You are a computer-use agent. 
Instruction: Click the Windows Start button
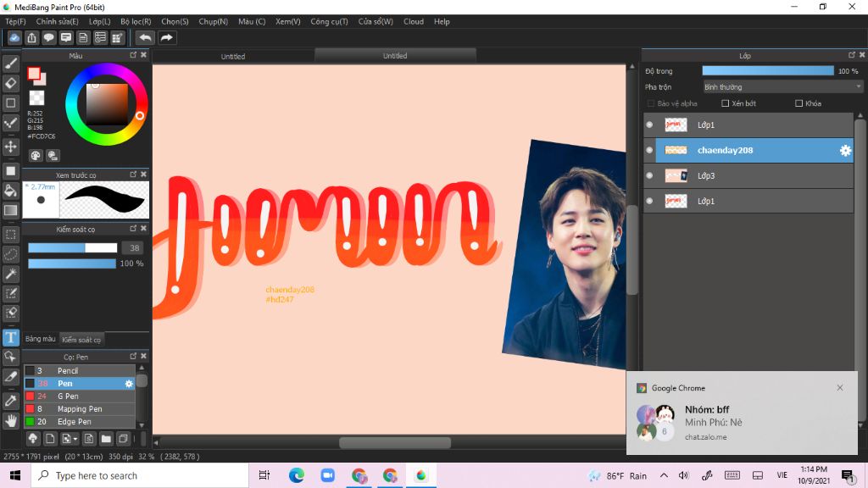15,475
